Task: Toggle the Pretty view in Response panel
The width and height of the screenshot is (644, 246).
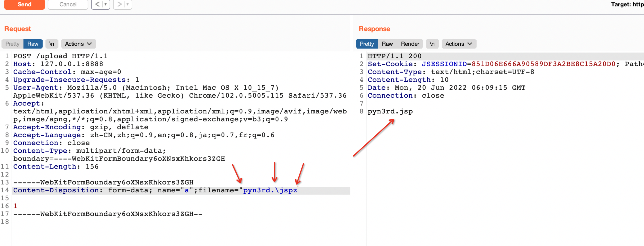Action: pos(367,44)
